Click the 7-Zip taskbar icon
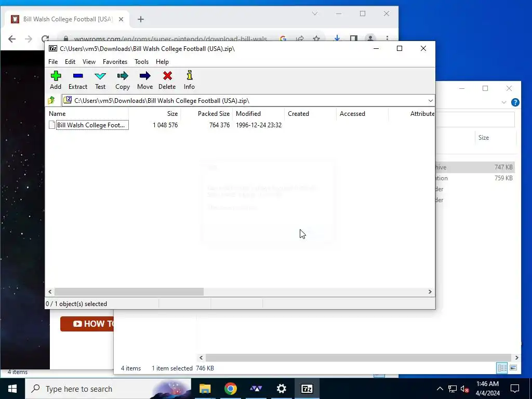The image size is (532, 399). click(x=307, y=389)
